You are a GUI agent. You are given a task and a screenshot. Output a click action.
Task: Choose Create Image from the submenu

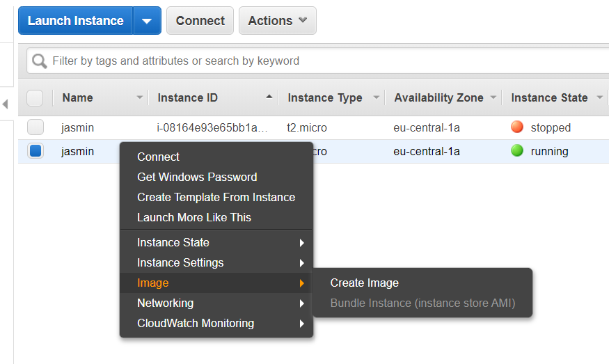coord(365,283)
